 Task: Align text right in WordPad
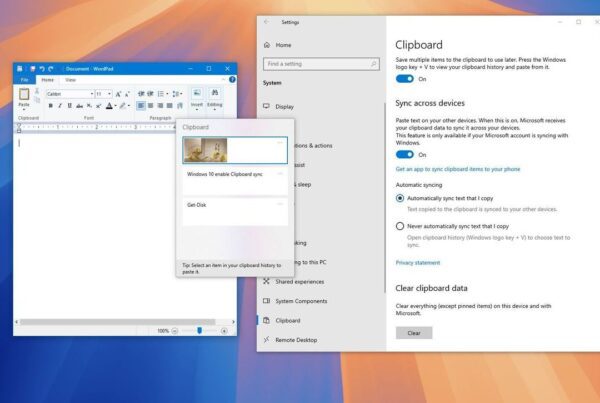(160, 106)
